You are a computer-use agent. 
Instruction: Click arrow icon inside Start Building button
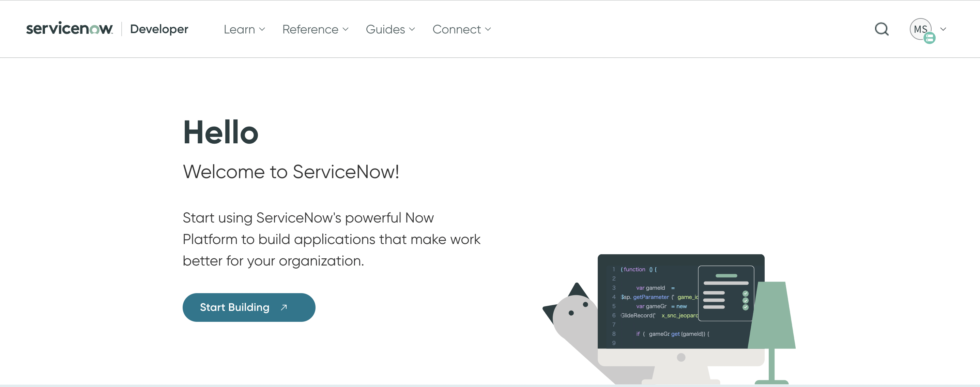284,307
